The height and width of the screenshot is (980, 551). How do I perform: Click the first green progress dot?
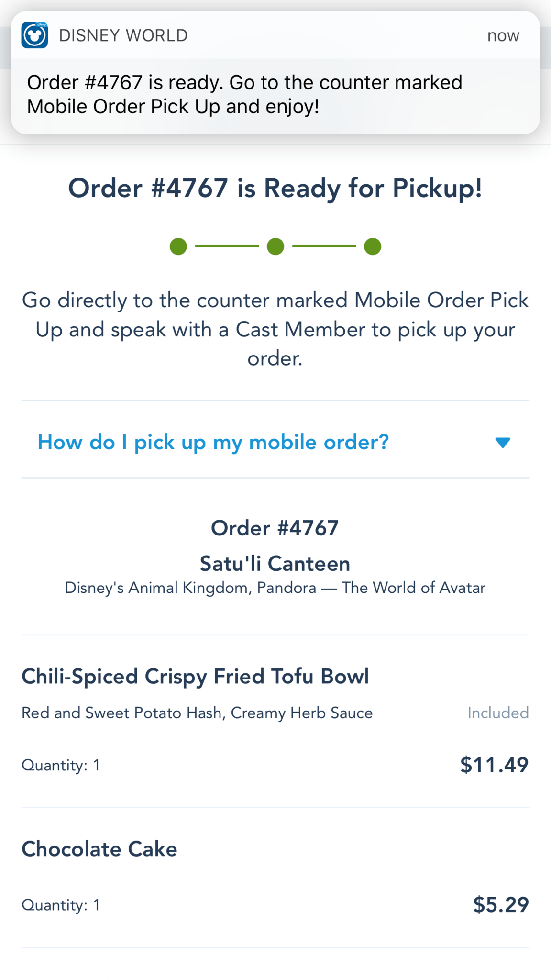tap(178, 246)
